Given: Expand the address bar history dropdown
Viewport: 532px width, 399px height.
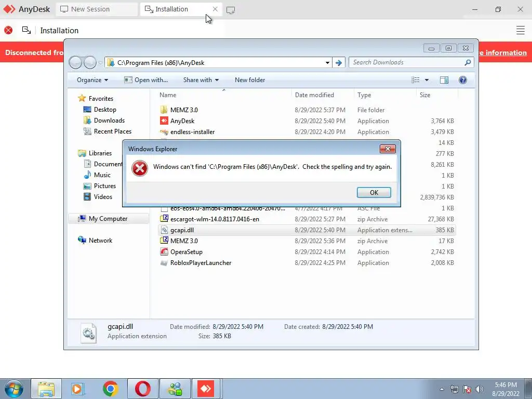Looking at the screenshot, I should coord(327,62).
